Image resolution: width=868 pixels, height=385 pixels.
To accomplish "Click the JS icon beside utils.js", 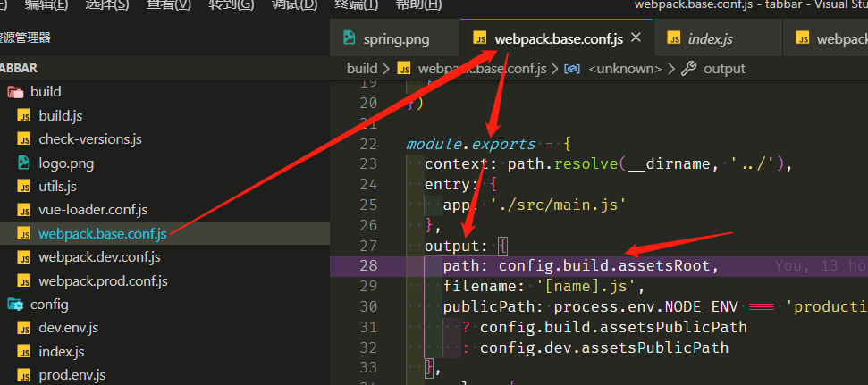I will point(24,187).
